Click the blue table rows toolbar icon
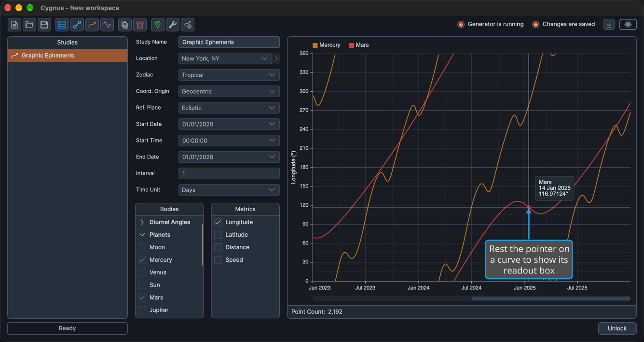Screen dimensions: 644x342 tap(62, 25)
